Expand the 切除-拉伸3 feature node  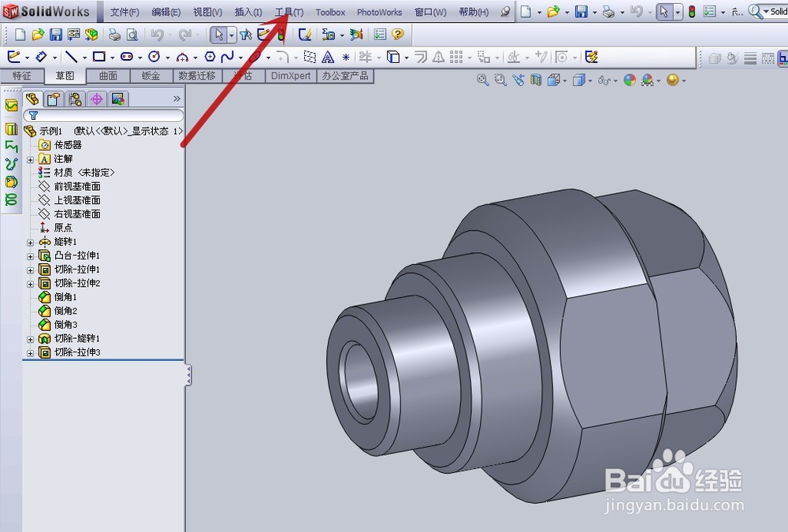tap(30, 353)
